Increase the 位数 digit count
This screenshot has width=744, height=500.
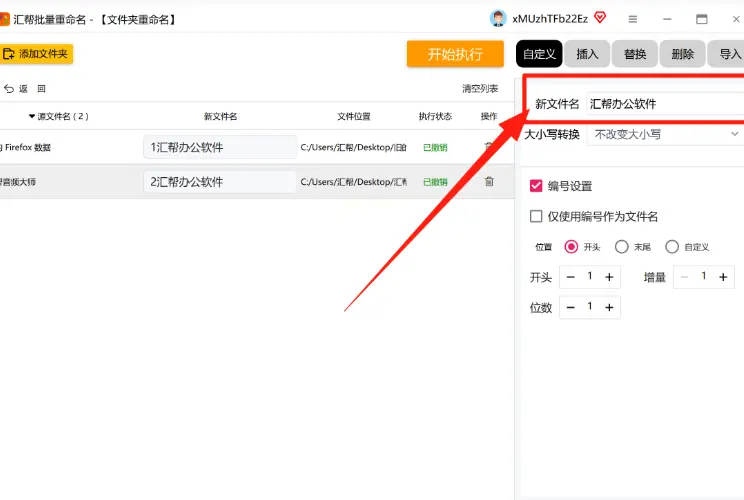click(x=609, y=307)
